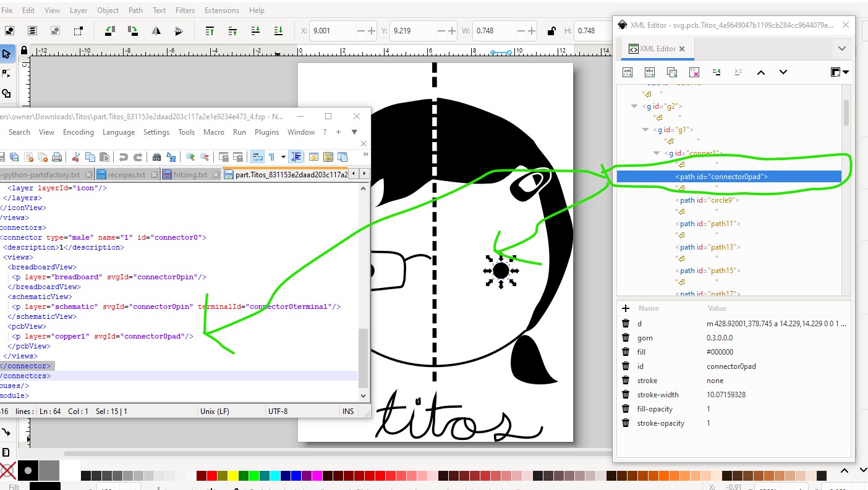Raise selection to top

pyautogui.click(x=210, y=30)
